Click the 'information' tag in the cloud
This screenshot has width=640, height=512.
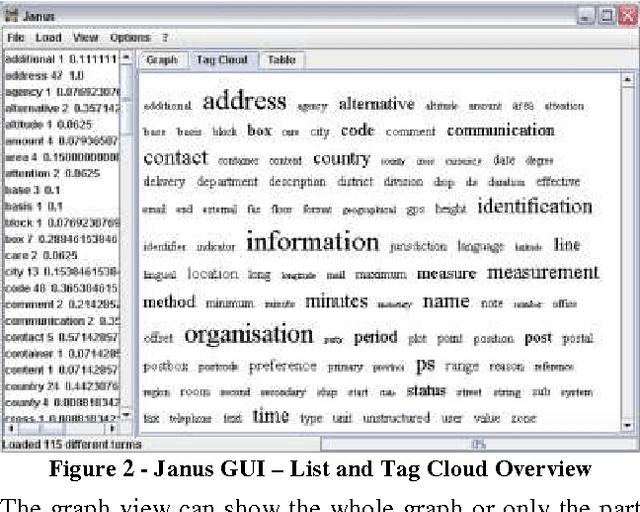[x=312, y=242]
